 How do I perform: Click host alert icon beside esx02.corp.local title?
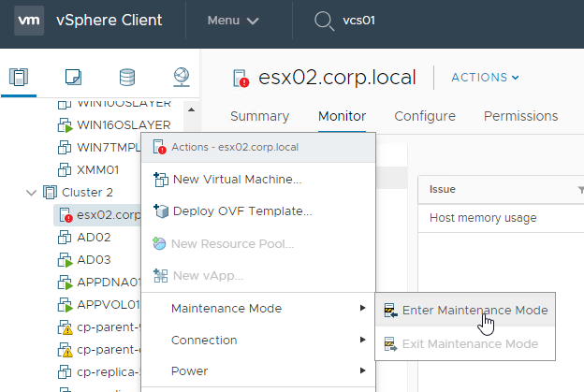pos(241,79)
